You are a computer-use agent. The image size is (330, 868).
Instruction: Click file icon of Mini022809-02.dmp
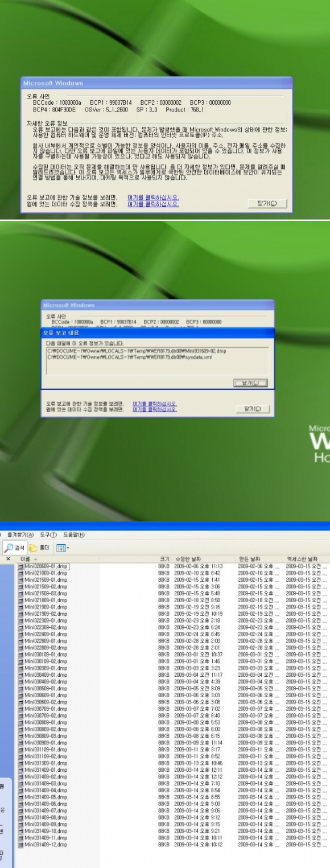[20, 648]
